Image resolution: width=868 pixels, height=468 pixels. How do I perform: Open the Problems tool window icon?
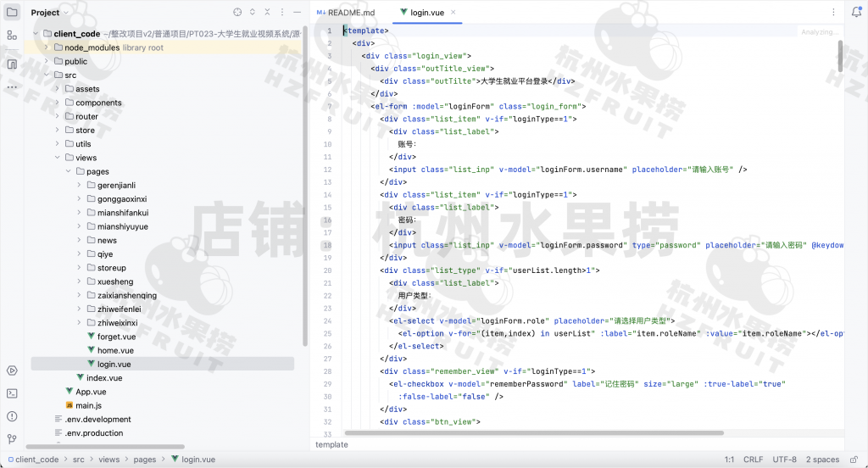coord(12,416)
